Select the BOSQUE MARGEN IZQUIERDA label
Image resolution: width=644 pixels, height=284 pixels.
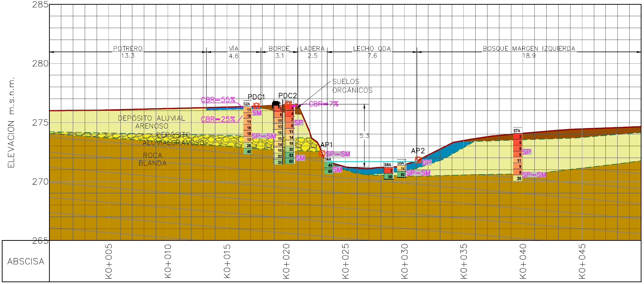[529, 49]
